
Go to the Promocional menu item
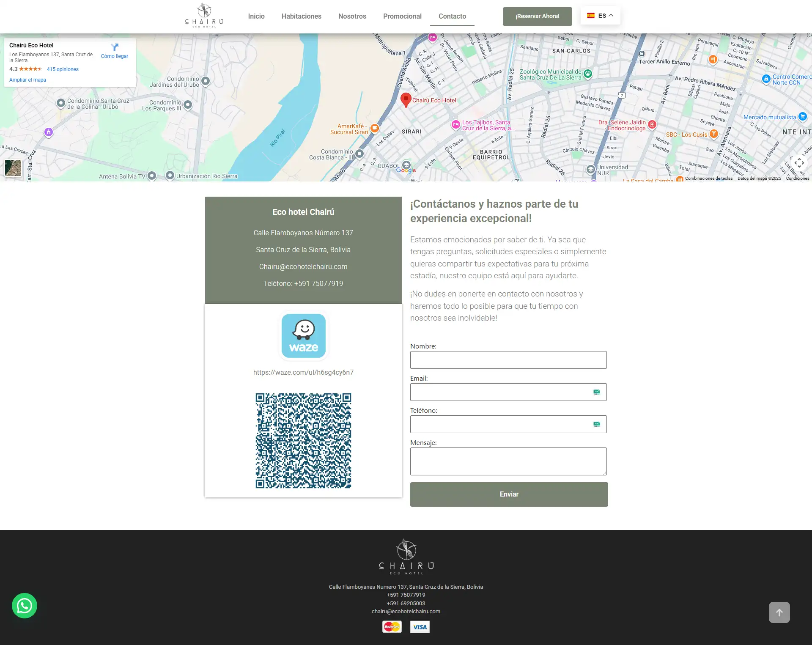click(x=402, y=16)
